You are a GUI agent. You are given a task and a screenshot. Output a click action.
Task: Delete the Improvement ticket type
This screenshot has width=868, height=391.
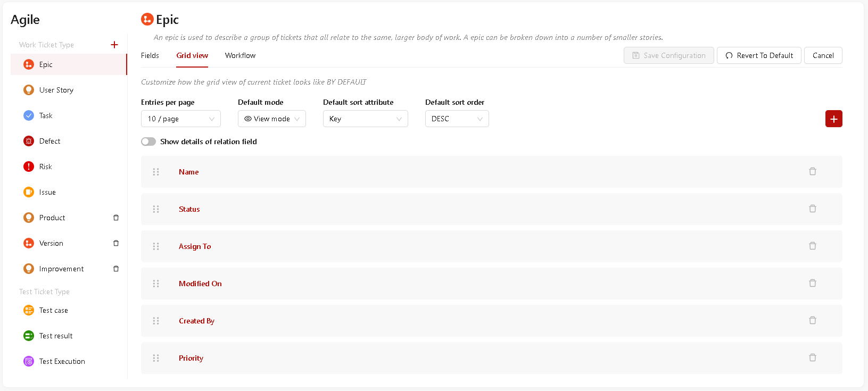pyautogui.click(x=116, y=269)
